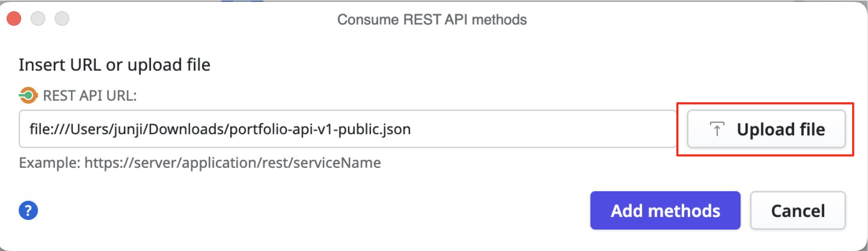Click the blank area after .json in URL field
The width and height of the screenshot is (868, 251).
point(542,129)
